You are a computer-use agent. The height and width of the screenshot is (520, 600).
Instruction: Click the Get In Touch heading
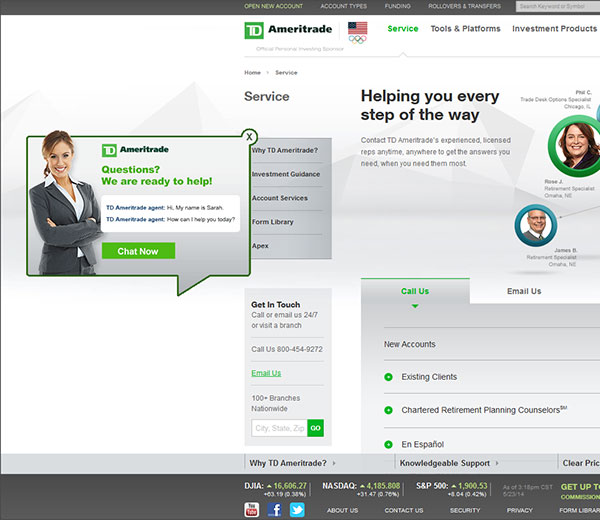276,305
